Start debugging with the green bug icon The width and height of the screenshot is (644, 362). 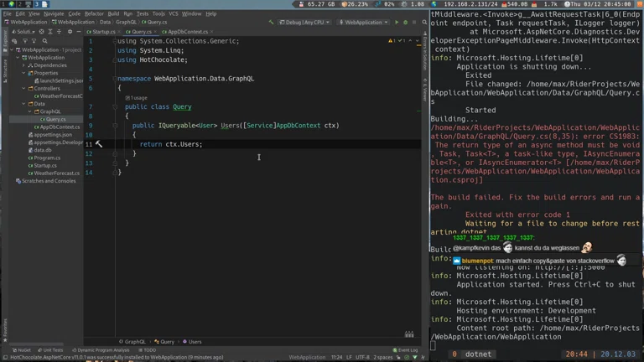pyautogui.click(x=405, y=22)
